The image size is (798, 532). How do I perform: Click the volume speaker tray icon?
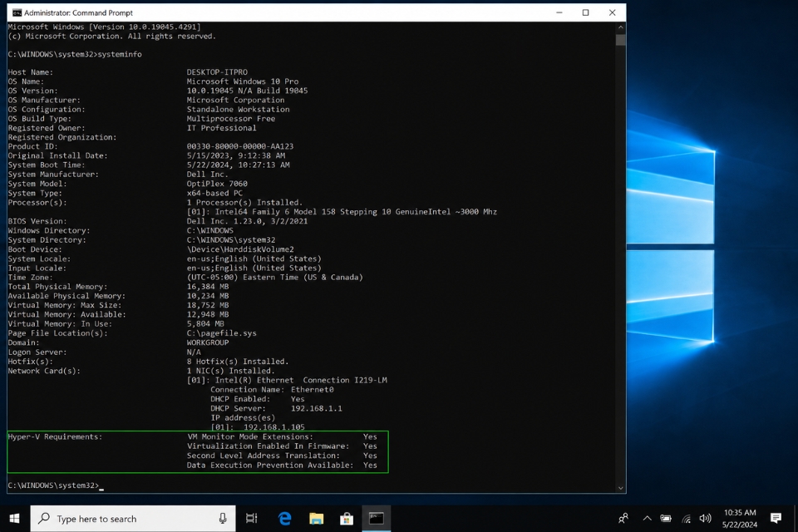tap(705, 518)
